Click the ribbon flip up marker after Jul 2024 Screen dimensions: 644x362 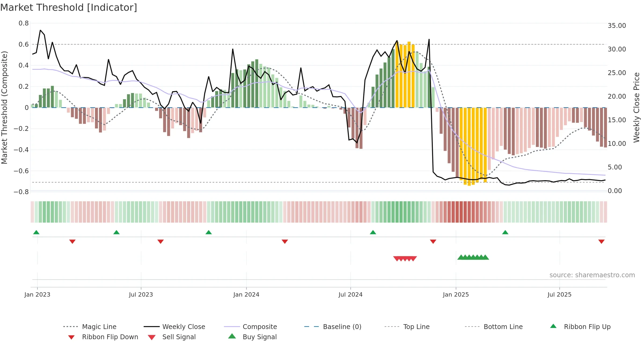(x=373, y=232)
